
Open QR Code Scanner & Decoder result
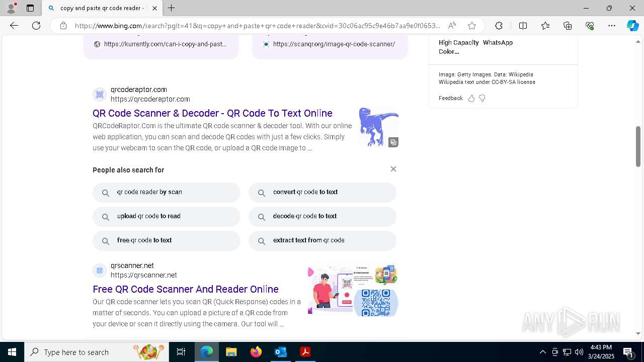(212, 113)
